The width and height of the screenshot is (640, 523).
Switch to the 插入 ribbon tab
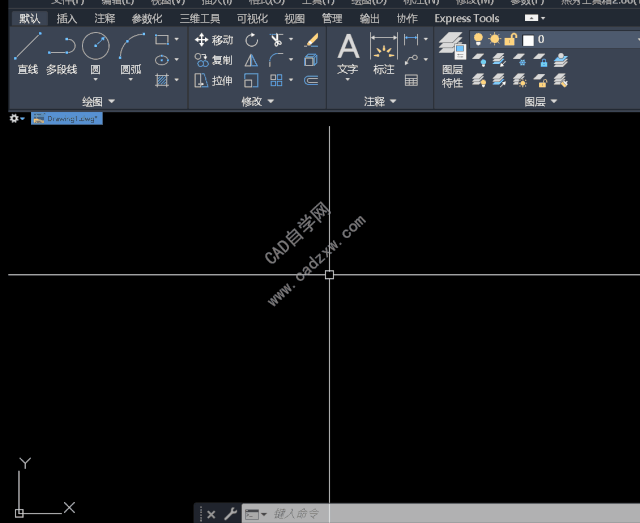click(x=67, y=18)
